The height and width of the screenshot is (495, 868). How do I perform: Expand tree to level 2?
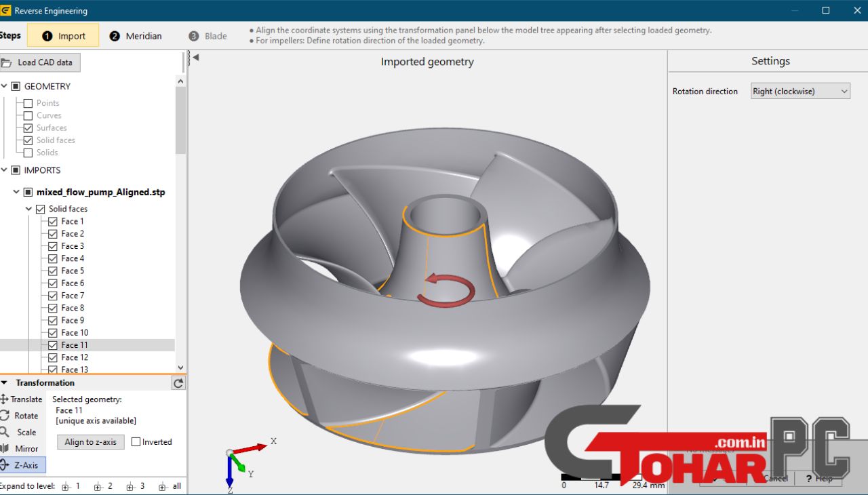click(x=104, y=486)
